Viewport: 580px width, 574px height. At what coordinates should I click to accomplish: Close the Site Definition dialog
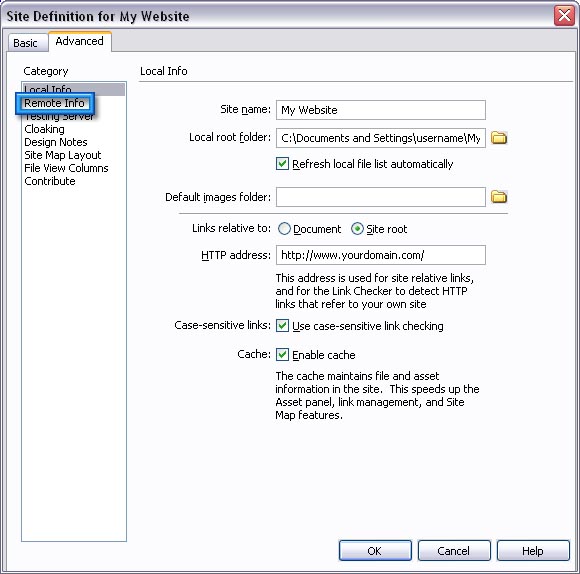(x=564, y=16)
